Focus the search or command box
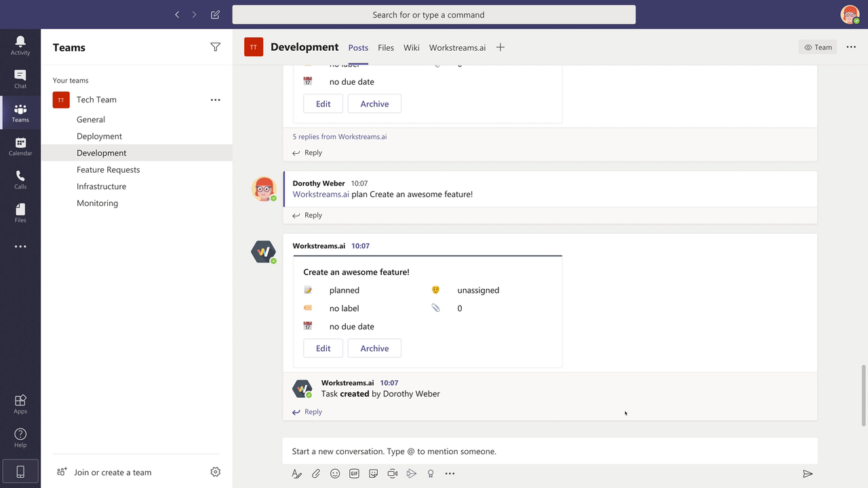 coord(434,14)
